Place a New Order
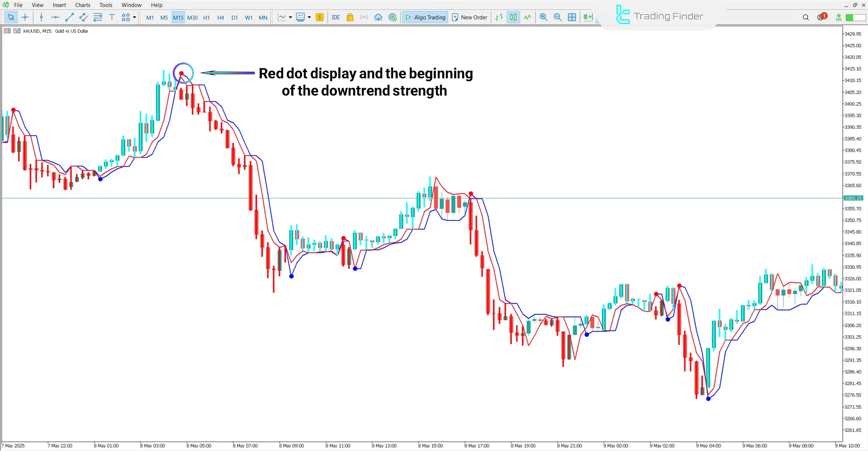 [x=469, y=17]
